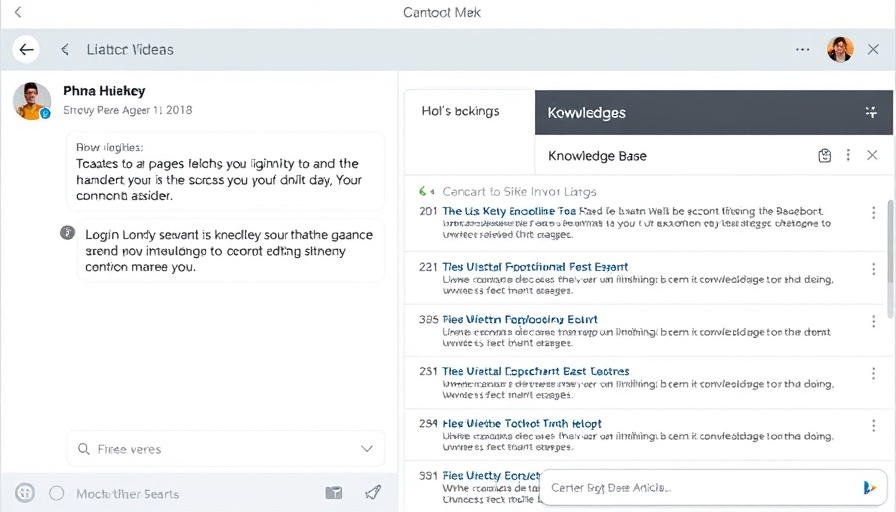
Task: Click the blue send arrow in the article search box
Action: 869,487
